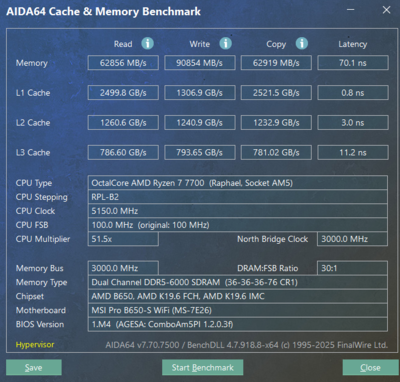Start Benchmark button

(202, 367)
